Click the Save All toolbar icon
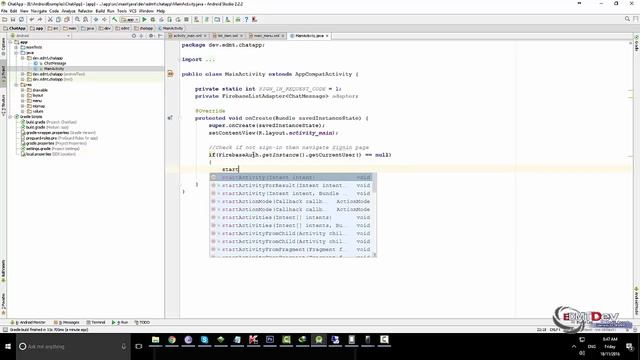This screenshot has width=640, height=360. [x=13, y=20]
